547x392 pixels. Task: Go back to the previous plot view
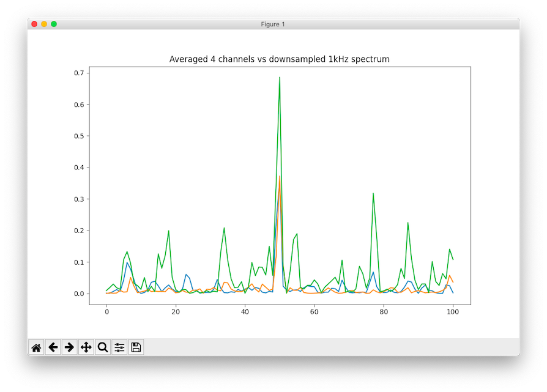point(53,347)
